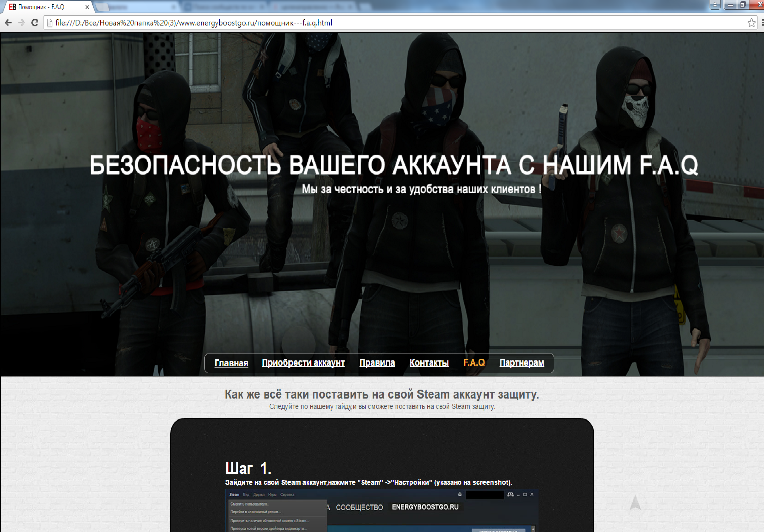The height and width of the screenshot is (532, 764).
Task: Go back with the browser back arrow
Action: pyautogui.click(x=8, y=23)
